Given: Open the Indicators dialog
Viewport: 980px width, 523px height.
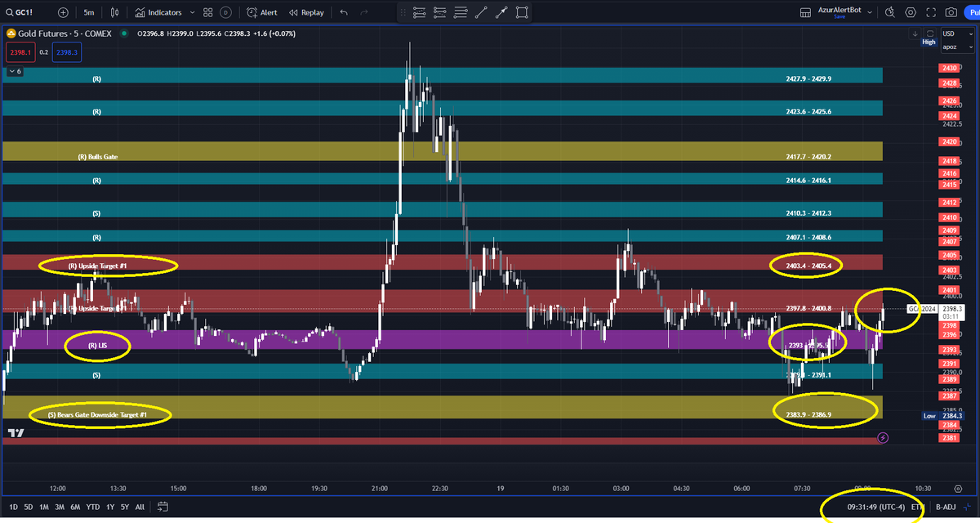Looking at the screenshot, I should 158,12.
